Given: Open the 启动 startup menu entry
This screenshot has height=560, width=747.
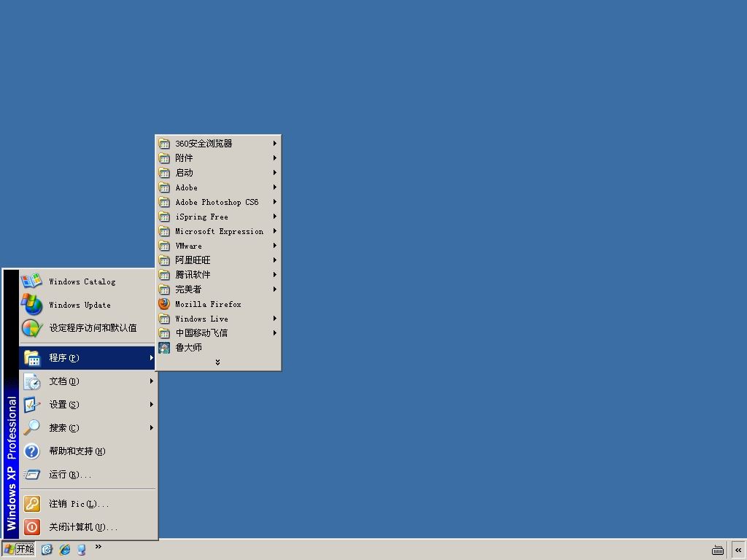Looking at the screenshot, I should tap(218, 172).
